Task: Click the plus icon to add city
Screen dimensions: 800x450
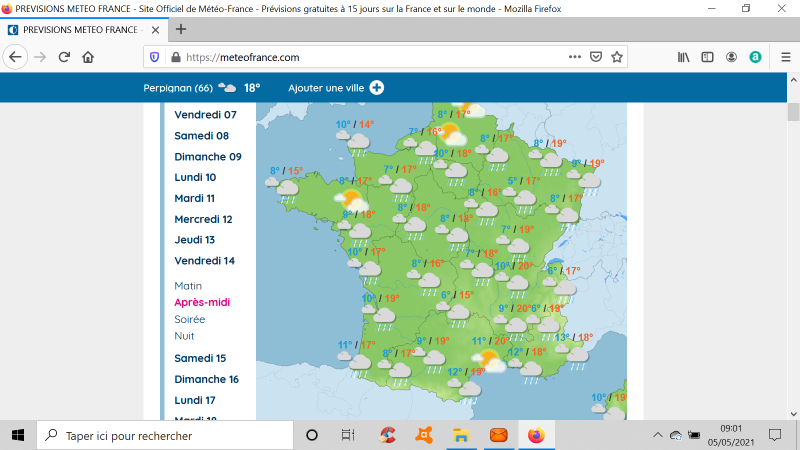Action: [377, 88]
